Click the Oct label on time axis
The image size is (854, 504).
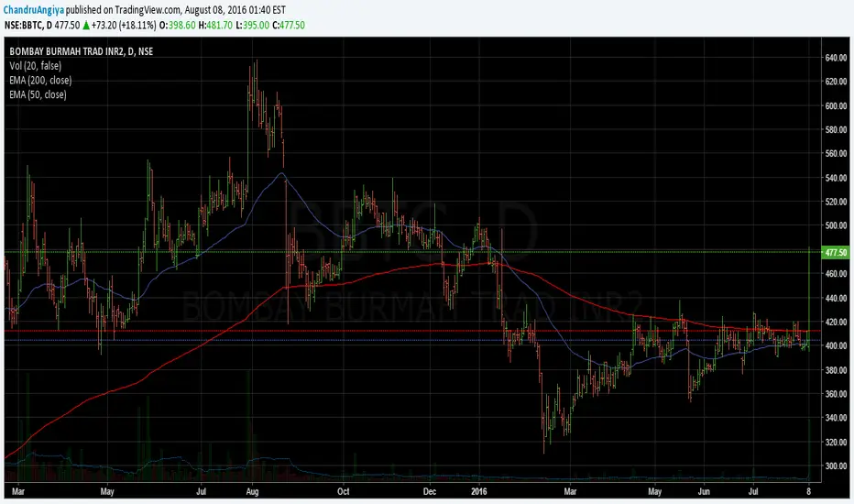click(343, 491)
